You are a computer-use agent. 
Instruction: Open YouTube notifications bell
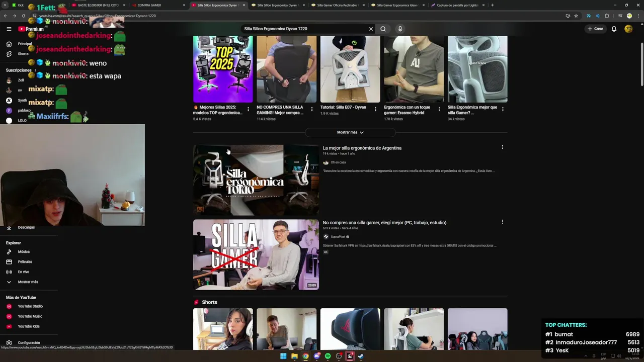pyautogui.click(x=614, y=29)
